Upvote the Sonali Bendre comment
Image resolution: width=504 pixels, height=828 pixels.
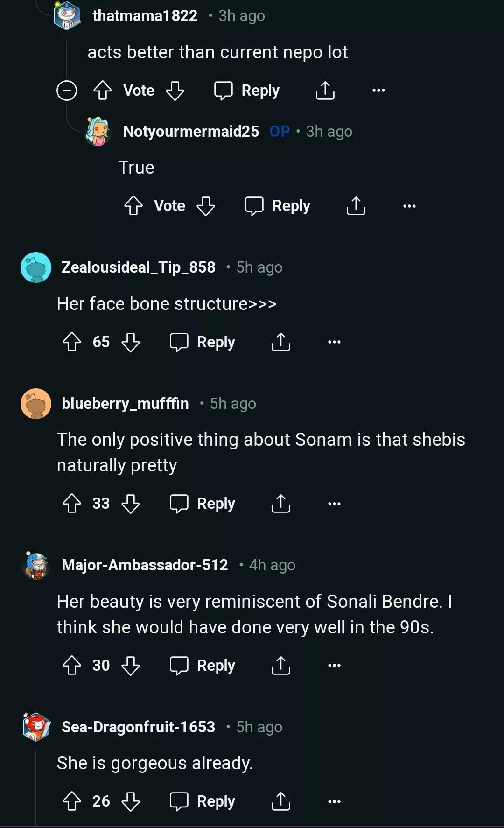coord(72,666)
